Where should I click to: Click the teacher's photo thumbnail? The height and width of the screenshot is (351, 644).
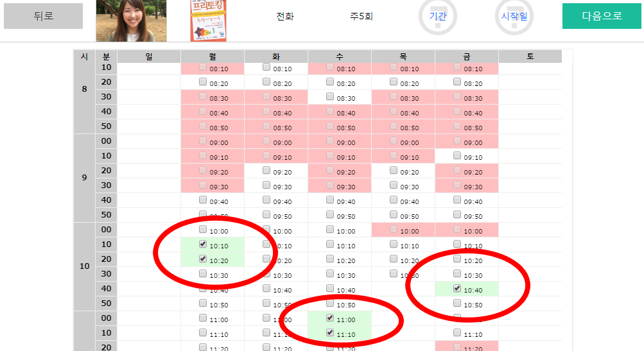(131, 21)
